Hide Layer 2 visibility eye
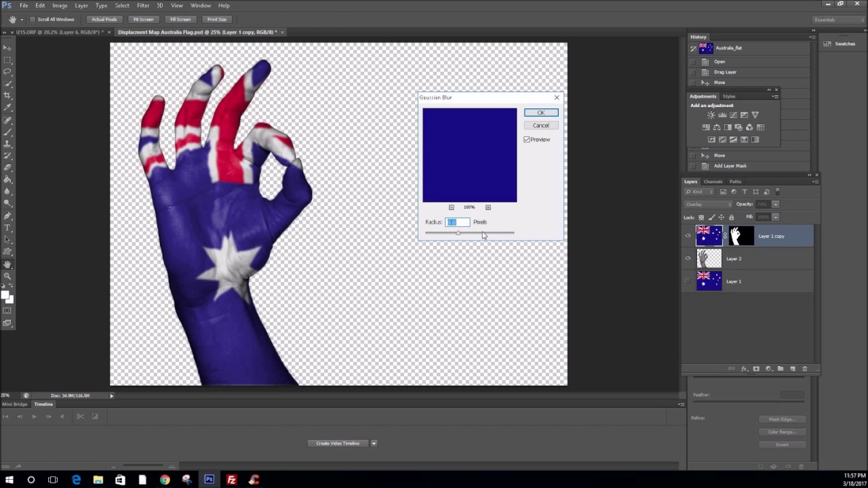This screenshot has width=868, height=488. (x=688, y=258)
